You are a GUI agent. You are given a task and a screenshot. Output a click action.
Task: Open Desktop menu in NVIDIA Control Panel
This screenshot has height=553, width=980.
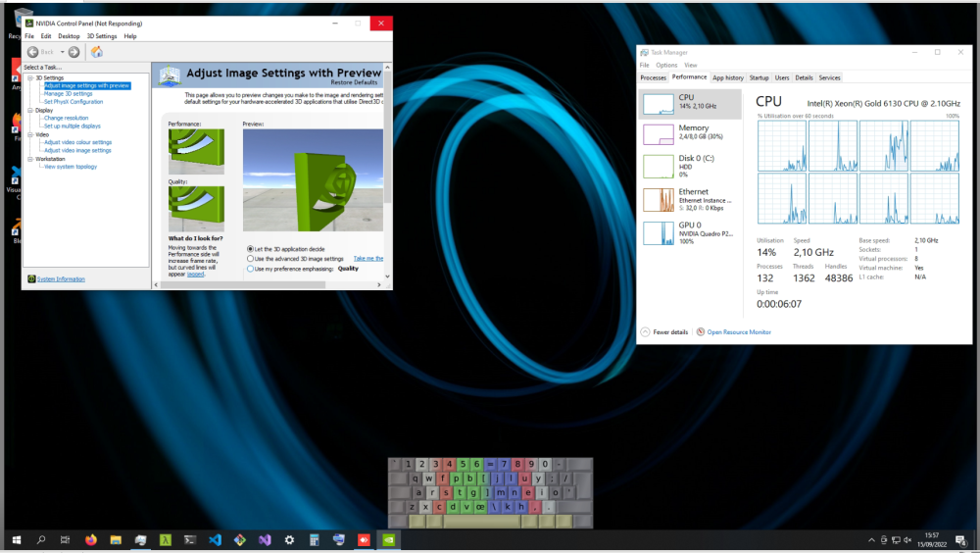pos(69,36)
